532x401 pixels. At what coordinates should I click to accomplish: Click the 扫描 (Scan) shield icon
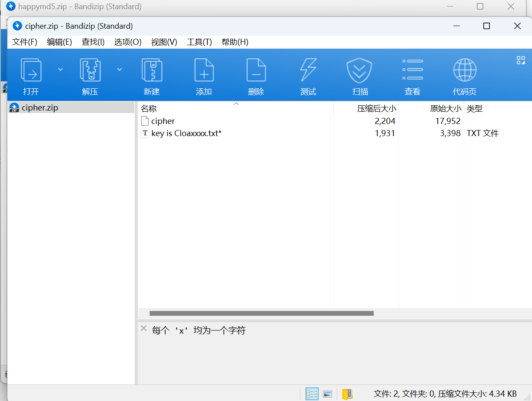[359, 70]
